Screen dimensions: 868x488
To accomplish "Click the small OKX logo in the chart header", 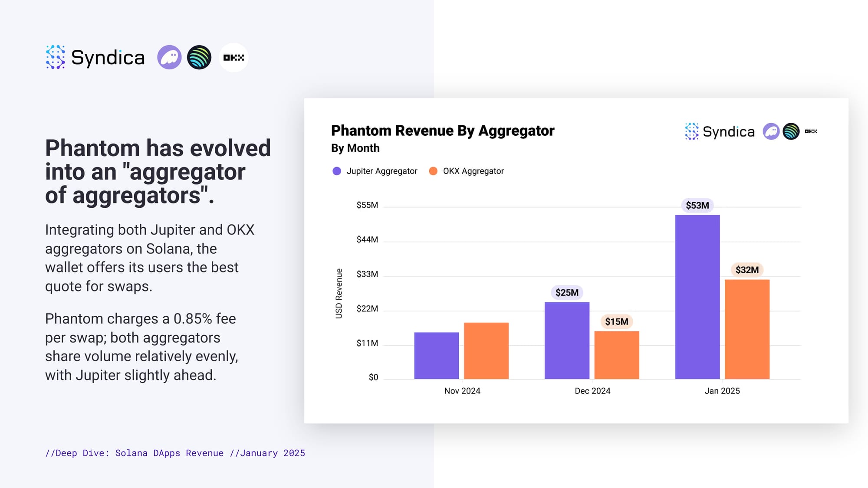I will 811,131.
